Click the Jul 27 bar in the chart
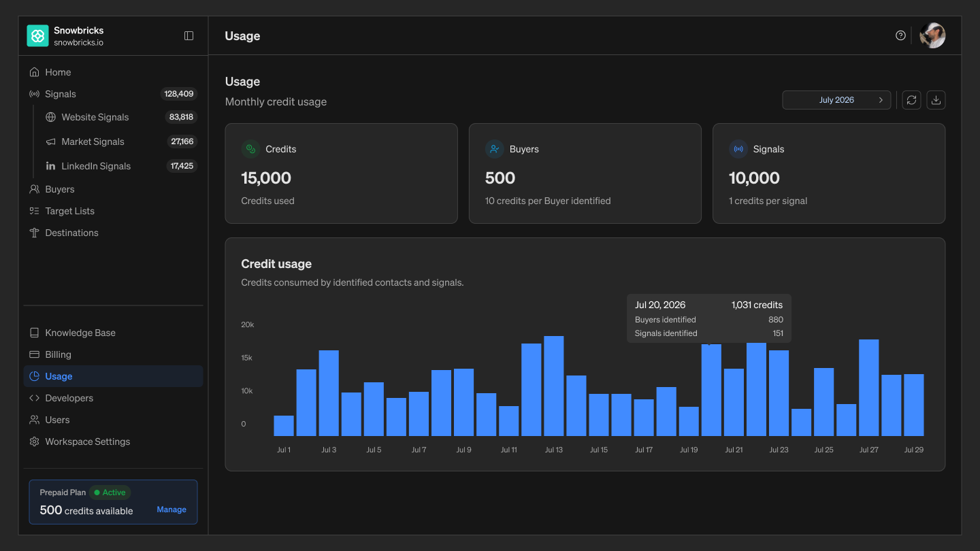Image resolution: width=980 pixels, height=551 pixels. tap(869, 388)
